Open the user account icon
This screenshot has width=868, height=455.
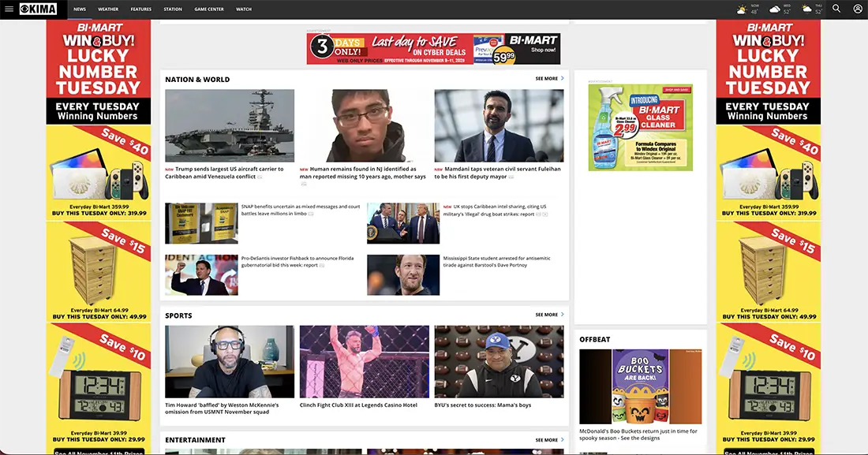[858, 9]
